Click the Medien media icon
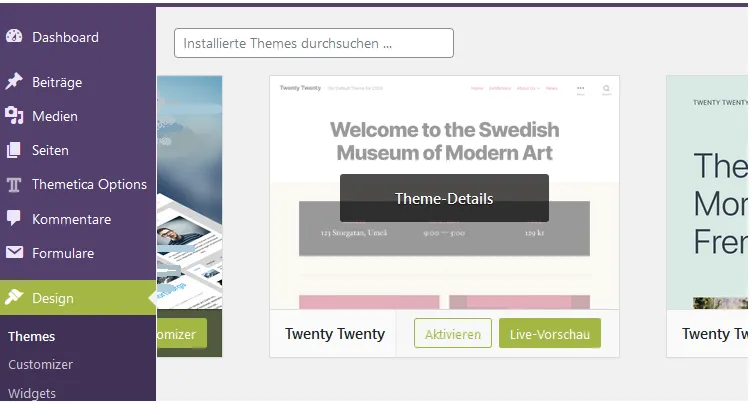752x403 pixels. pyautogui.click(x=14, y=116)
